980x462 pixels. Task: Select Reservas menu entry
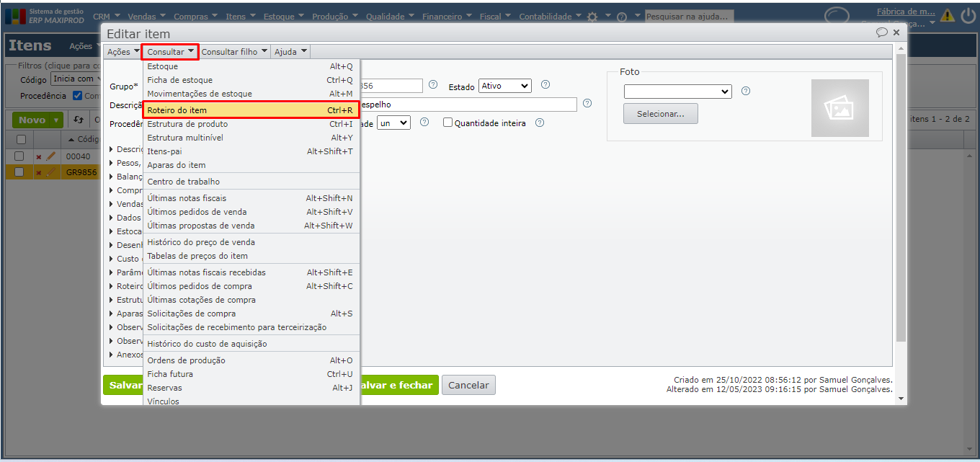pos(251,388)
